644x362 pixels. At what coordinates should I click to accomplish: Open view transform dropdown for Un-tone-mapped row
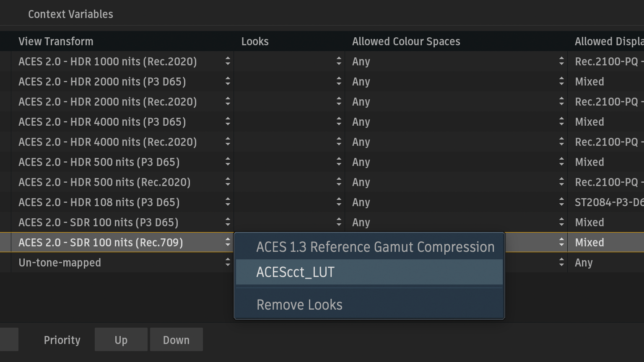tap(228, 263)
